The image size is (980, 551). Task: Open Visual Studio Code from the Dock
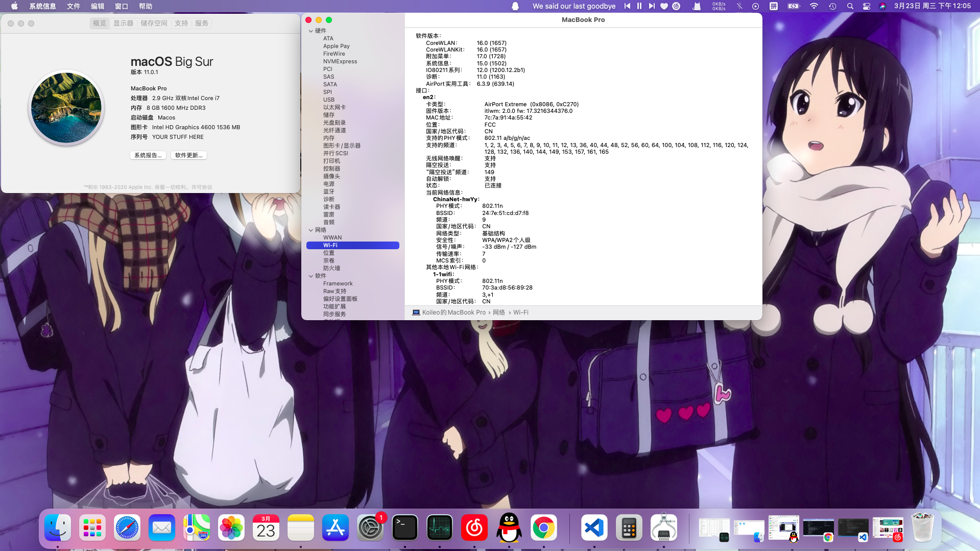coord(594,527)
